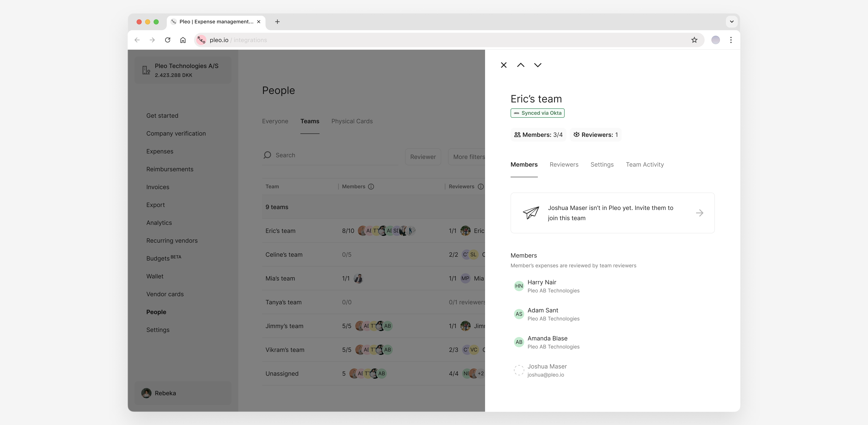Screen dimensions: 868x425
Task: Click the arrow on Joshua Maser invite card
Action: point(700,213)
